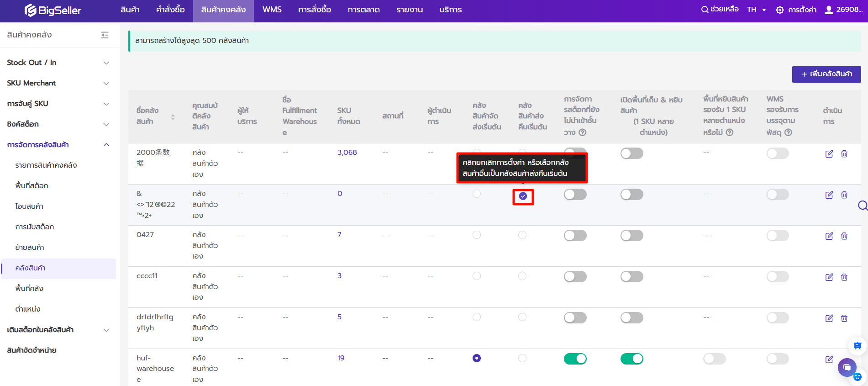Image resolution: width=868 pixels, height=386 pixels.
Task: Expand SKU Merchant menu
Action: click(58, 83)
